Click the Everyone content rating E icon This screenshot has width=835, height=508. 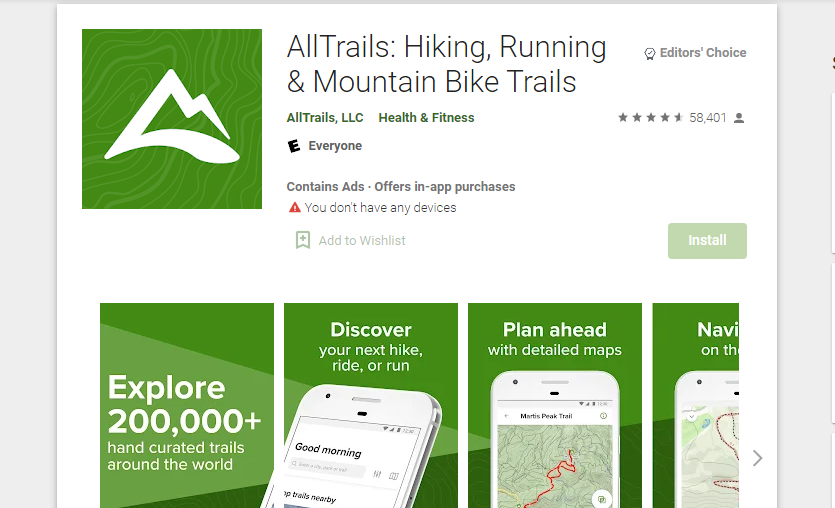point(294,146)
